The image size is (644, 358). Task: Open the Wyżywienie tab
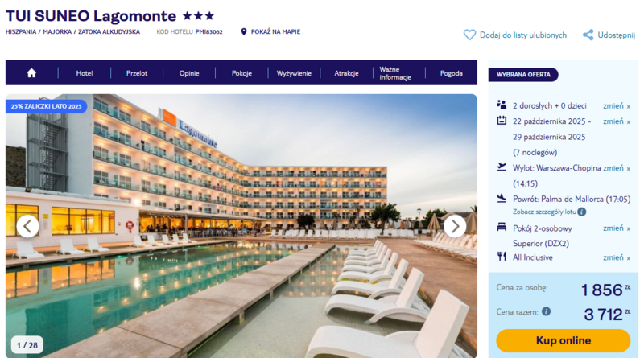294,73
